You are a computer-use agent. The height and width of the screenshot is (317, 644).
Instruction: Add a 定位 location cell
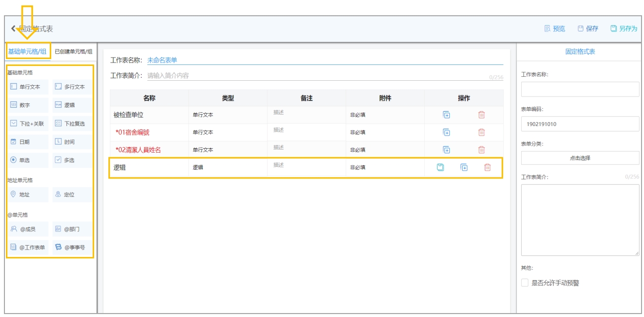click(72, 194)
